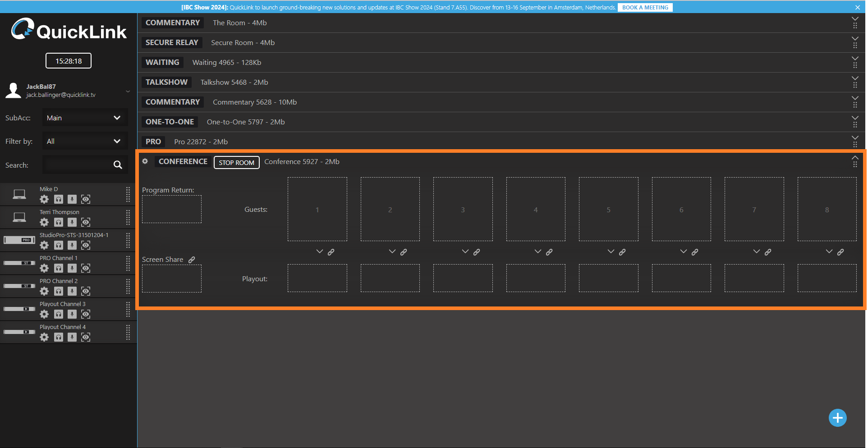Open settings gear for Mike D

pyautogui.click(x=44, y=199)
